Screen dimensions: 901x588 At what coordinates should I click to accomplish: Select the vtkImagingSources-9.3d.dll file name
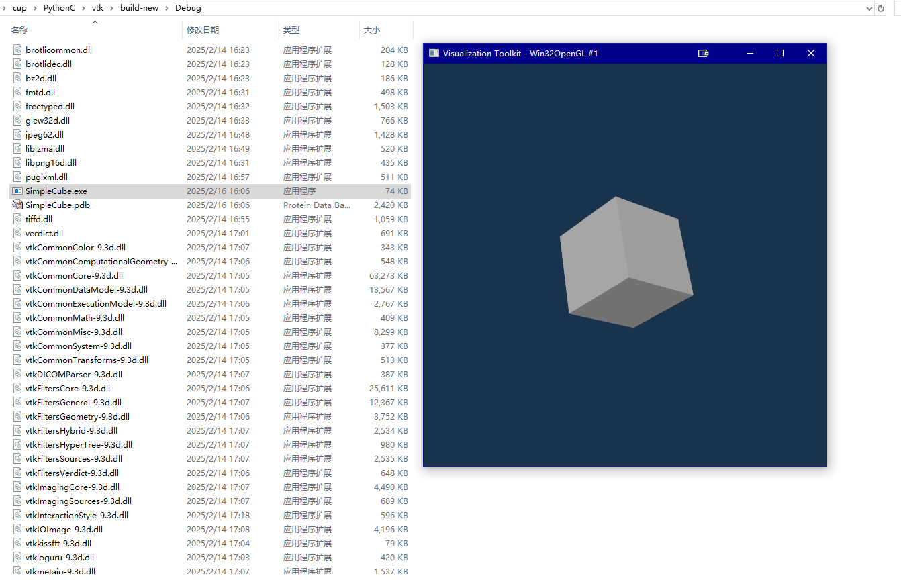[x=79, y=501]
